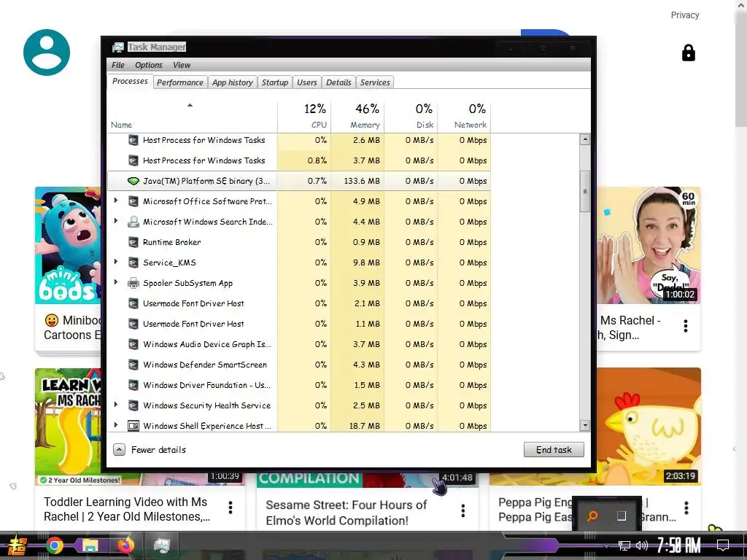Switch to the Services tab
Screen dimensions: 747x560
coord(375,82)
